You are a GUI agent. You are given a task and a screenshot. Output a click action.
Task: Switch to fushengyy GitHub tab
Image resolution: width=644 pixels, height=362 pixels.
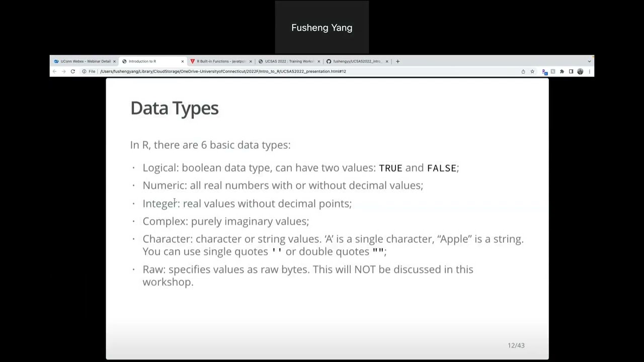coord(354,61)
